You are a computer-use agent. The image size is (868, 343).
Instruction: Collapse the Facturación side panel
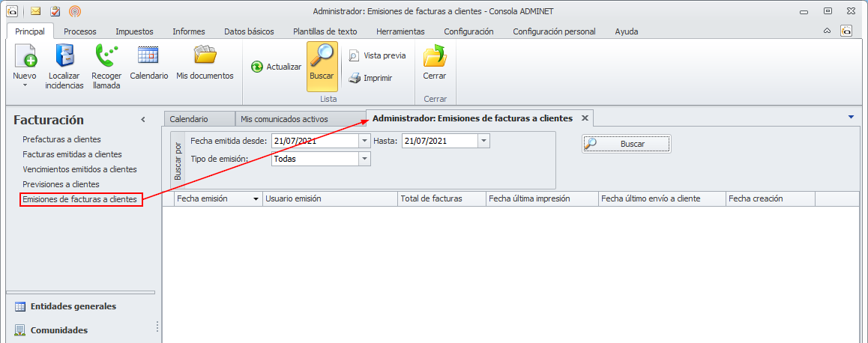(143, 120)
